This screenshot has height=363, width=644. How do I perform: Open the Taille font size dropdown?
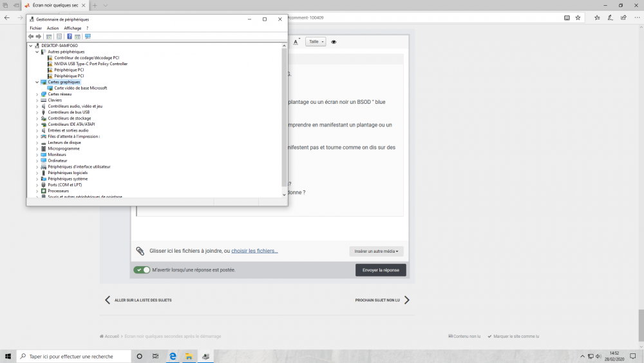point(316,42)
